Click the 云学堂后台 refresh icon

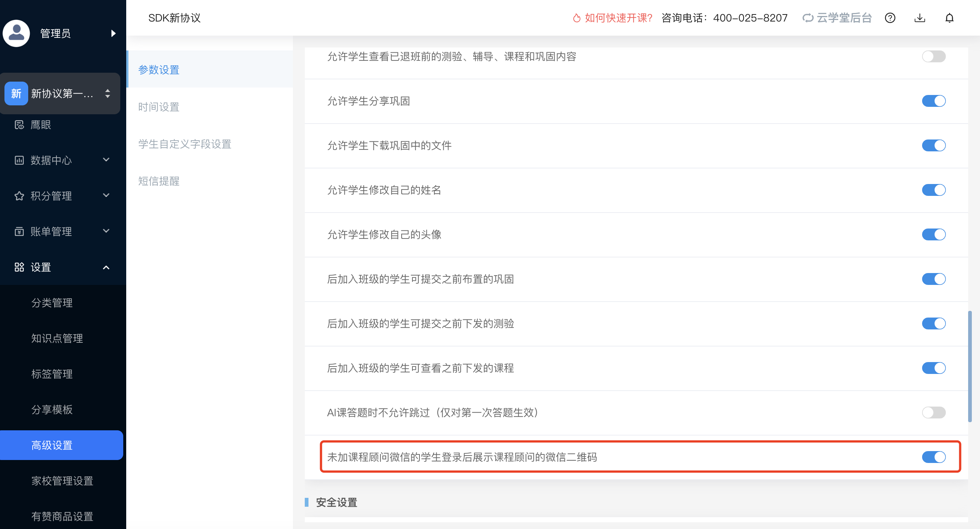point(808,18)
